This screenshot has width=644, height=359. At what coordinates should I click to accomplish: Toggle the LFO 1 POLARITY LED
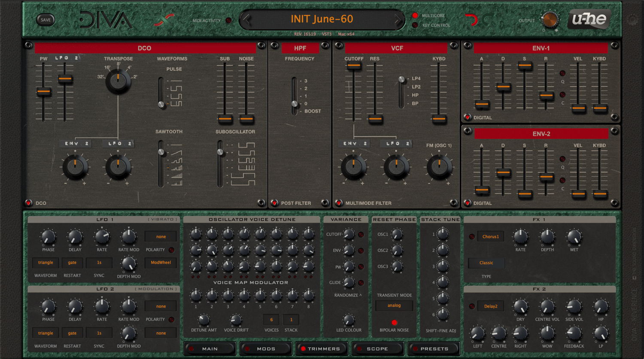coord(171,250)
